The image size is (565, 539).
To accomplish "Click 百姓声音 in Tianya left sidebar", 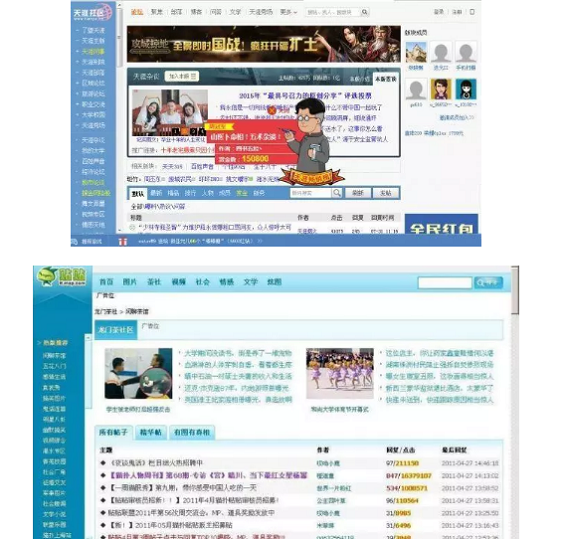I will click(93, 161).
